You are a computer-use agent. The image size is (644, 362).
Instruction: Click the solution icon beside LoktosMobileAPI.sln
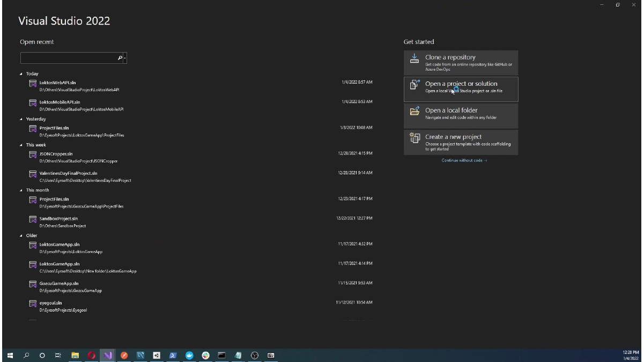click(33, 102)
